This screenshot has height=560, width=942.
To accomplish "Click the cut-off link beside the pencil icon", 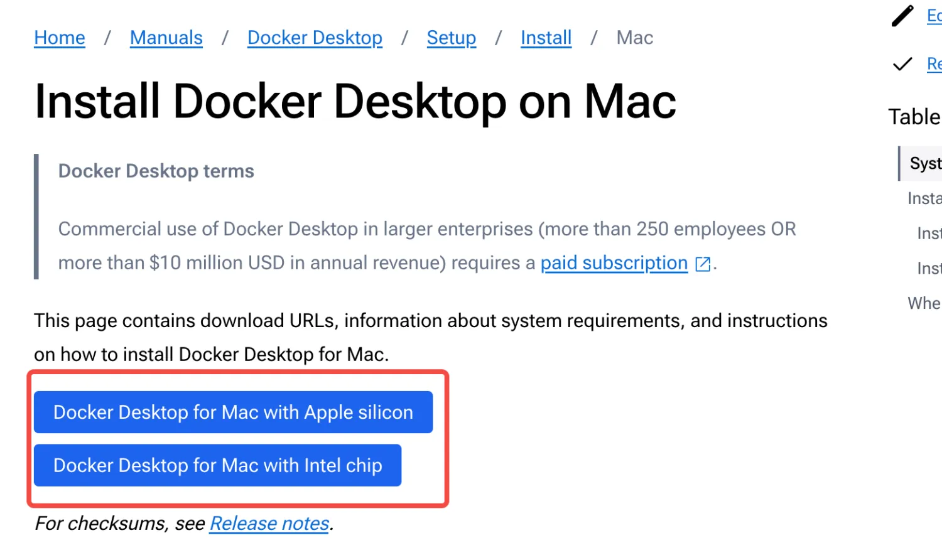I will coord(934,16).
